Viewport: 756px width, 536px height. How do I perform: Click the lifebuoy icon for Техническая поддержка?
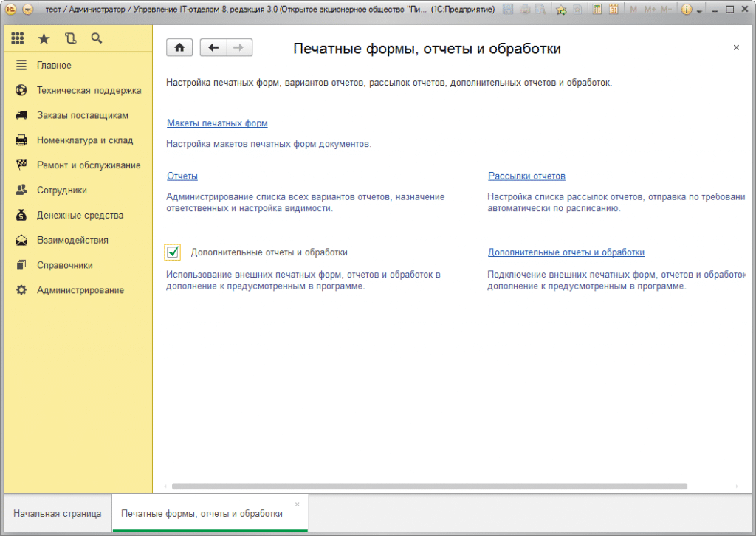pos(21,90)
